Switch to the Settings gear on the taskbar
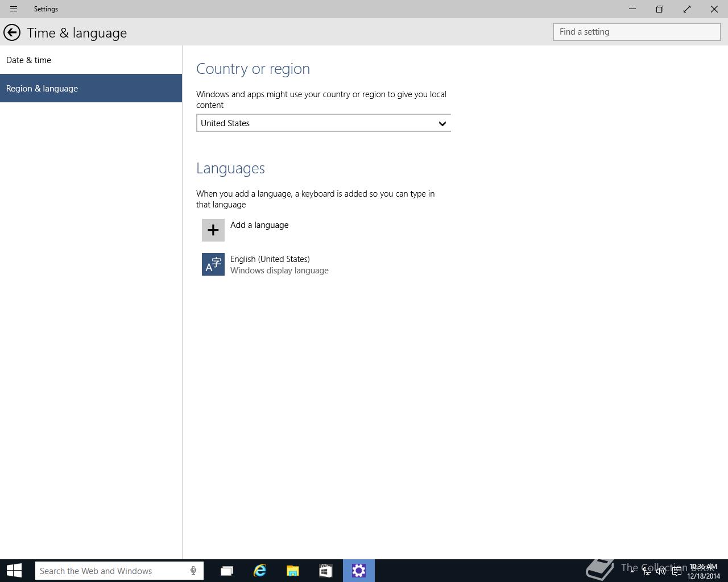 tap(359, 571)
